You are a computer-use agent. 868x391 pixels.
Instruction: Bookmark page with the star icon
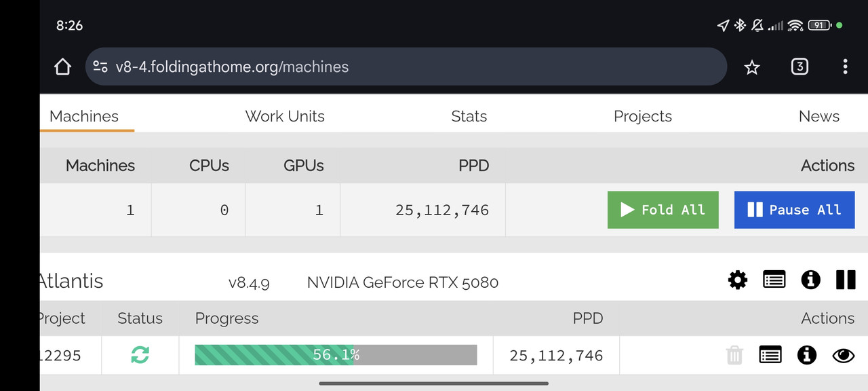[x=752, y=67]
